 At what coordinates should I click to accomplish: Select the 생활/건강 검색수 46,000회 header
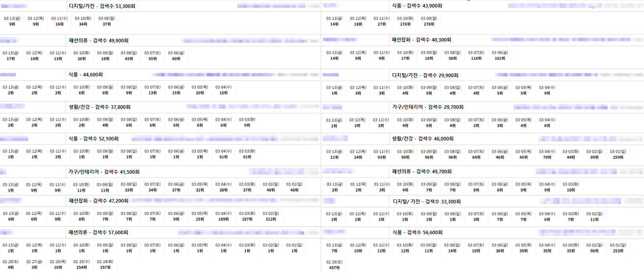click(422, 139)
